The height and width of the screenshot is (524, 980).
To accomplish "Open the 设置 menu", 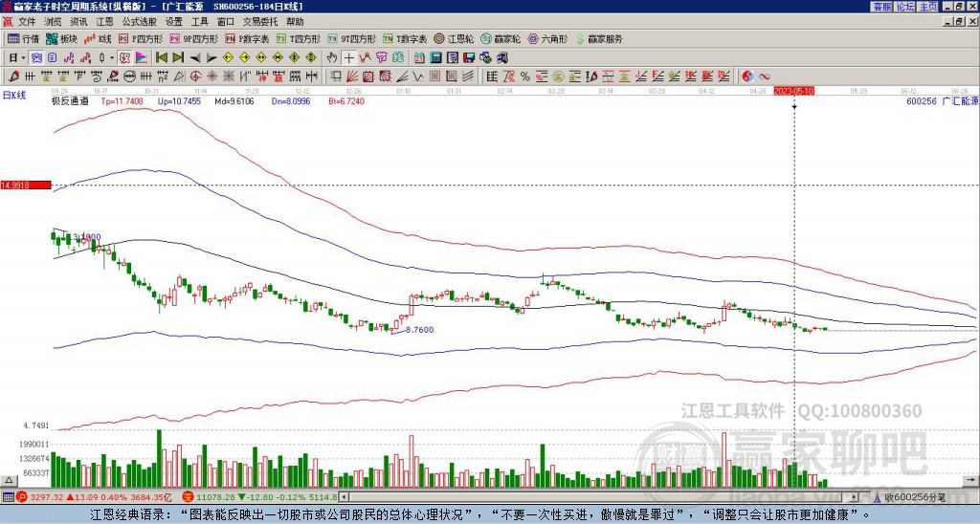I will [x=174, y=22].
